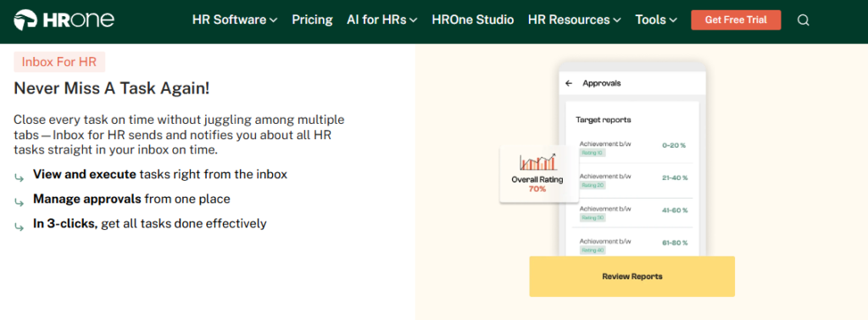Expand the Tools menu
Screen dimensions: 868x320
tap(656, 20)
